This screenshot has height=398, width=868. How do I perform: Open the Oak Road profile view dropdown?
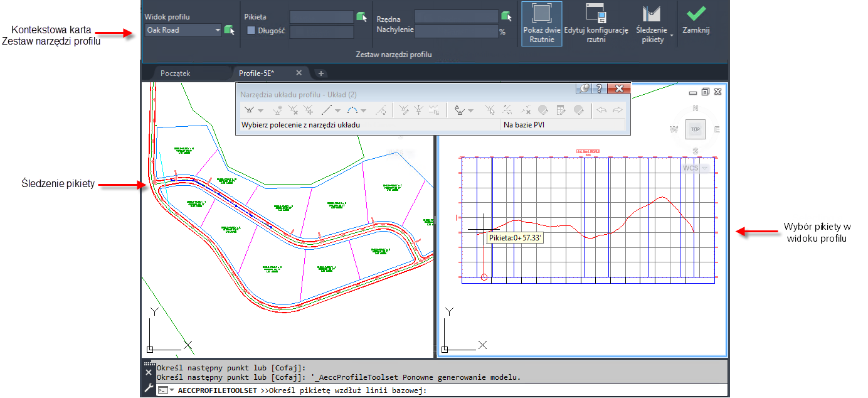[218, 30]
